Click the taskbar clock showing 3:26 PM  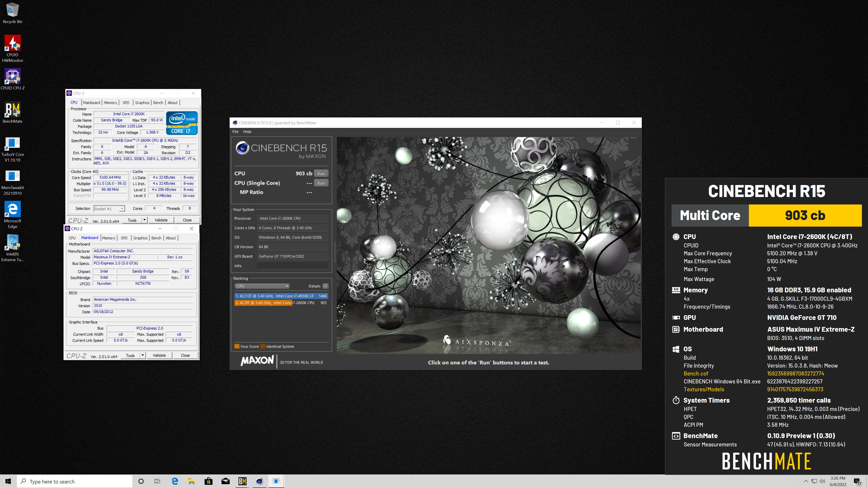point(838,481)
